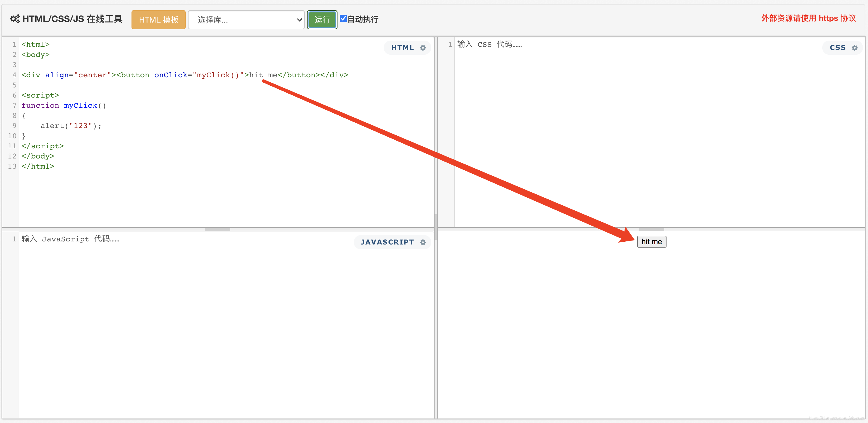
Task: Select the HTML panel label
Action: coord(402,48)
